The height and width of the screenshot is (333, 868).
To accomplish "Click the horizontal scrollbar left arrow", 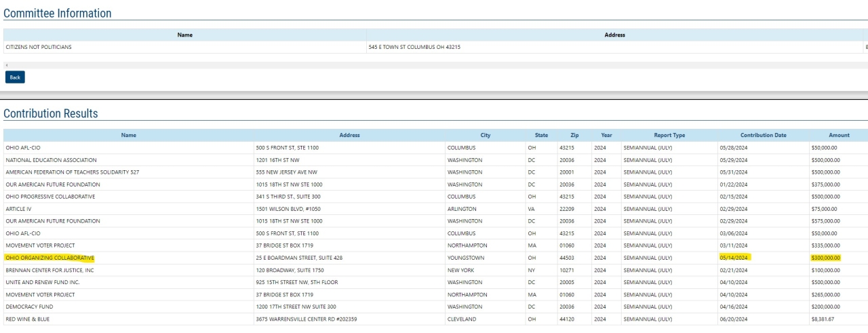I will 6,65.
